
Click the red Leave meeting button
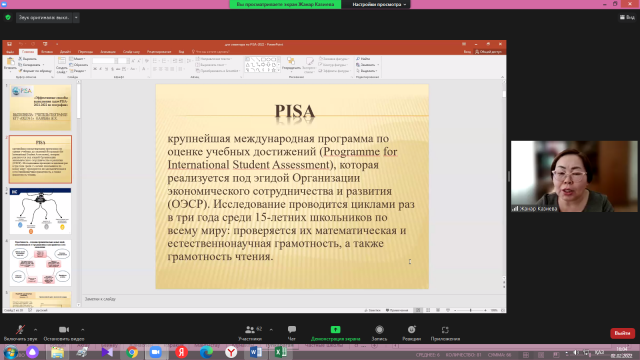tap(622, 333)
